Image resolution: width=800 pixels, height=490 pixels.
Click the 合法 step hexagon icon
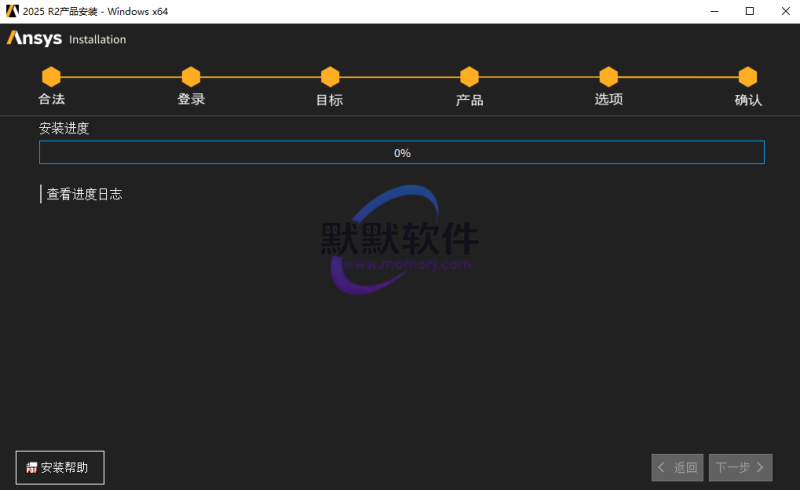(51, 77)
